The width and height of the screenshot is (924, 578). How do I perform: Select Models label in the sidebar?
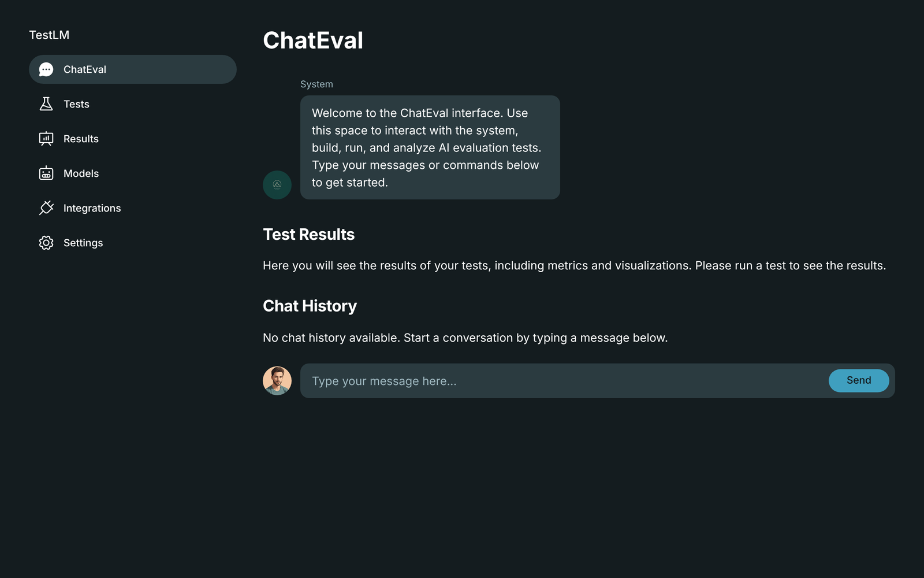81,173
